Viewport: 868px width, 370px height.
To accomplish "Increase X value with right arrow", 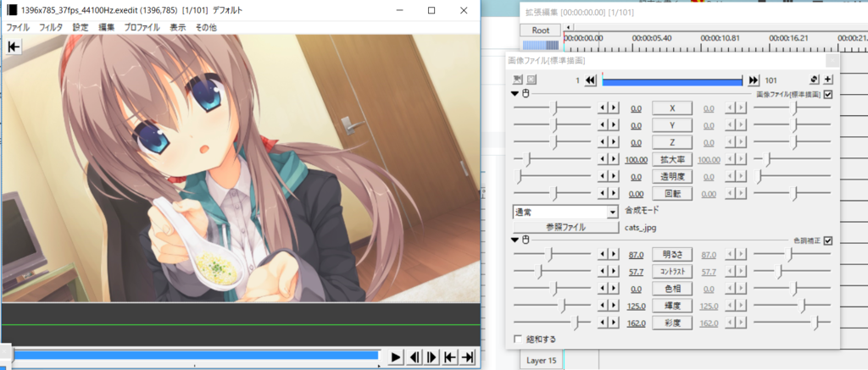I will 614,108.
